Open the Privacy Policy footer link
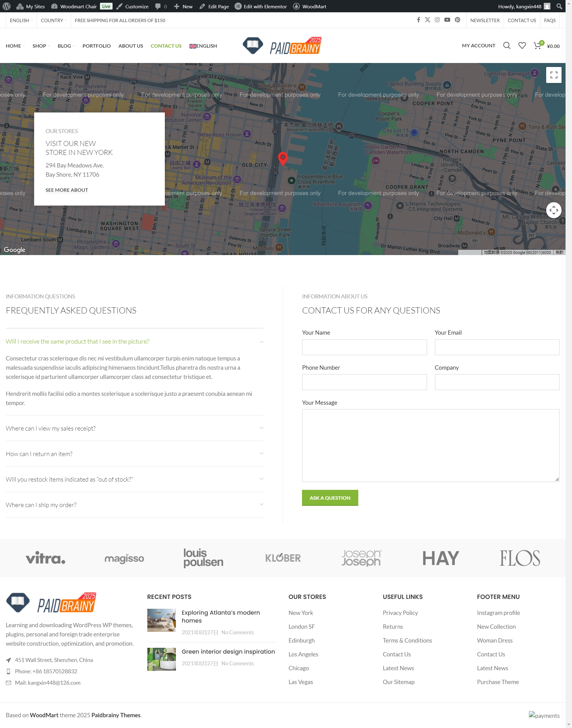This screenshot has height=728, width=572. [400, 612]
